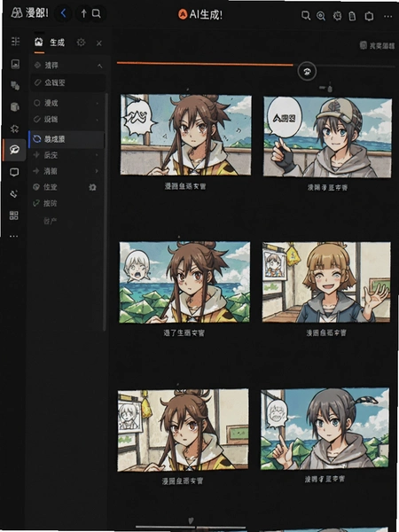Click the round handle on the orange progress slider
399x532 pixels.
tap(307, 71)
